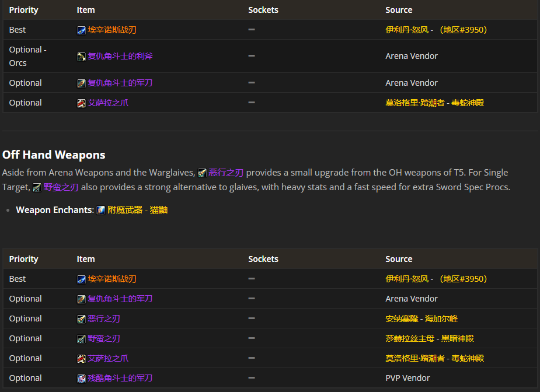The image size is (540, 392).
Task: Click the 复仇角斗士的利斧 axe icon
Action: (x=81, y=57)
